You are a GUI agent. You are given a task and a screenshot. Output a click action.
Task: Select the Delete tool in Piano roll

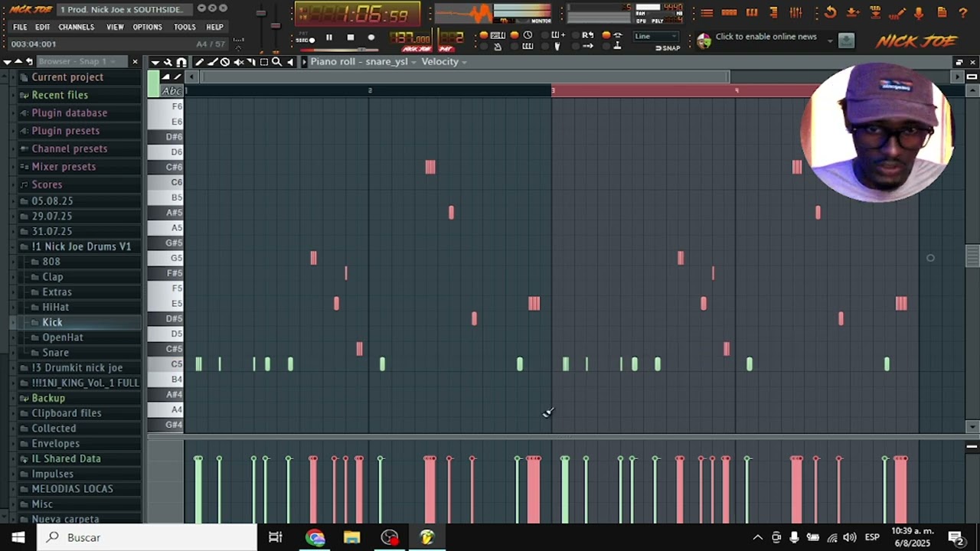(225, 62)
